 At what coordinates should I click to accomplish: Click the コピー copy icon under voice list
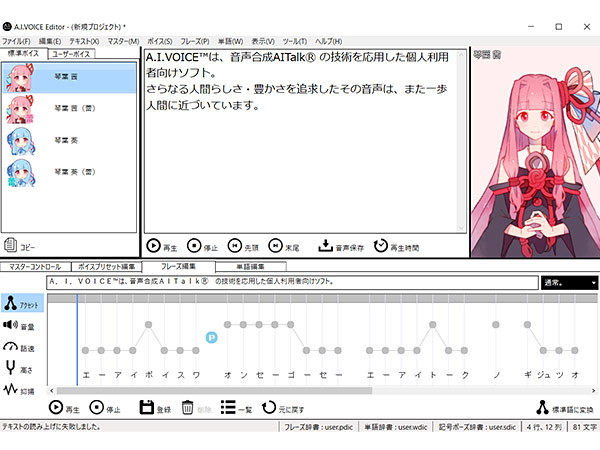click(10, 245)
